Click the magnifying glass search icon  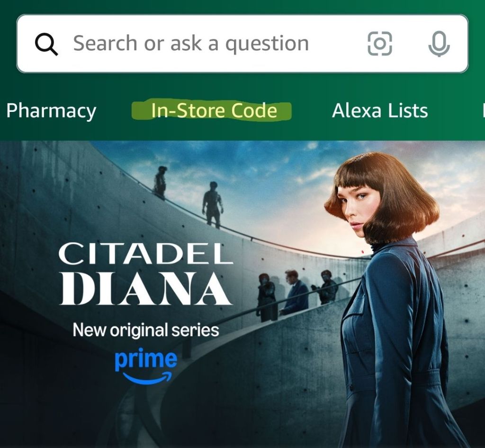(x=46, y=44)
